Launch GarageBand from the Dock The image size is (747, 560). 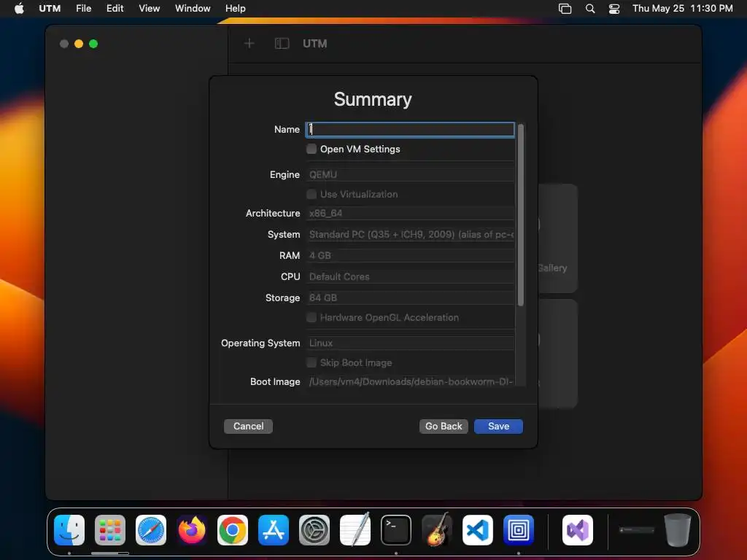point(437,529)
